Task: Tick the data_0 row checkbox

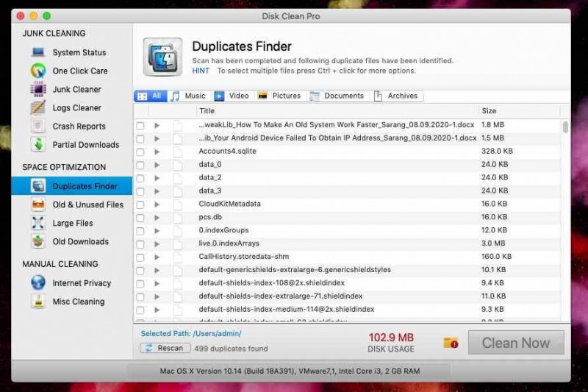Action: point(140,165)
